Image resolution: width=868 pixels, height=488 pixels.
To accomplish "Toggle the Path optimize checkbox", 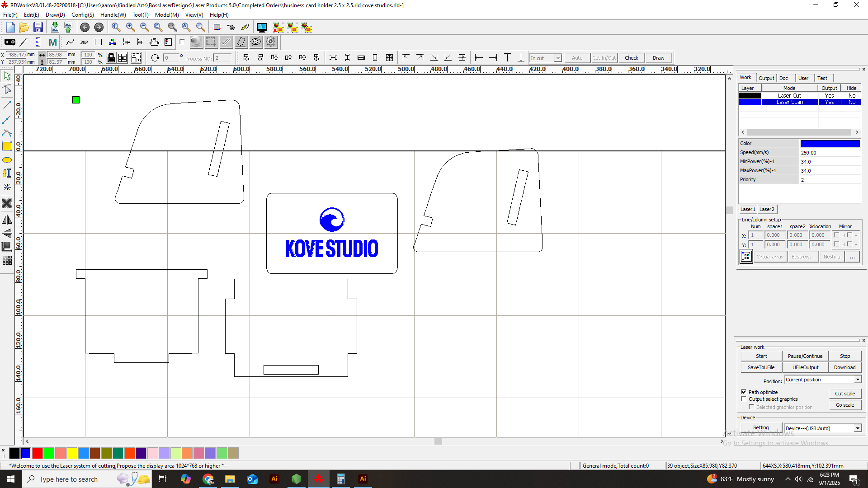I will click(x=744, y=392).
